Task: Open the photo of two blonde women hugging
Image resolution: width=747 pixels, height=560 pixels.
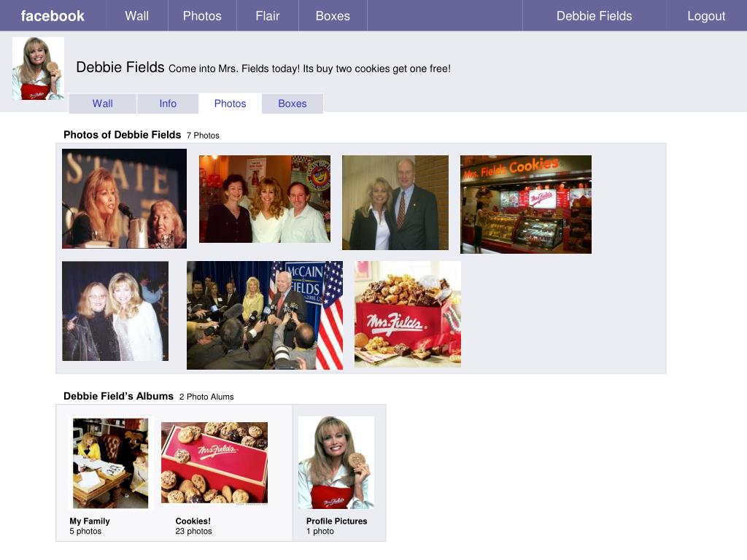Action: coord(115,311)
